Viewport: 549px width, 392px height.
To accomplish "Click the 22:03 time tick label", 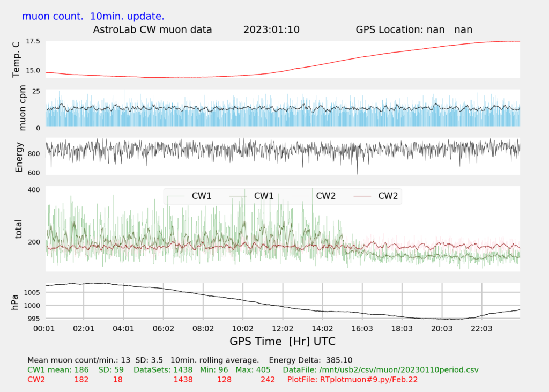I will (481, 328).
